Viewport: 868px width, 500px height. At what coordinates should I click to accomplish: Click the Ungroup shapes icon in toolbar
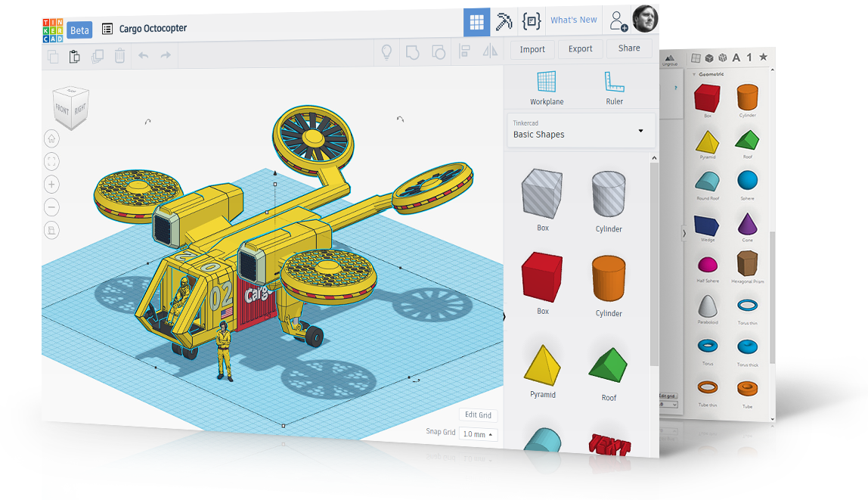click(x=439, y=53)
